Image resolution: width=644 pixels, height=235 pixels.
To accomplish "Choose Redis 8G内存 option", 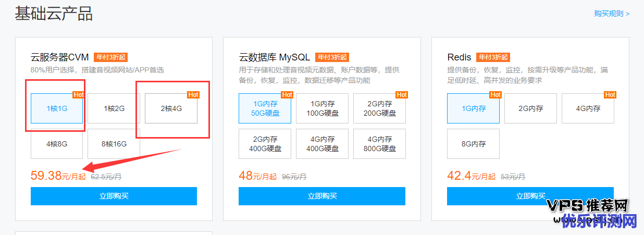I will coord(473,144).
